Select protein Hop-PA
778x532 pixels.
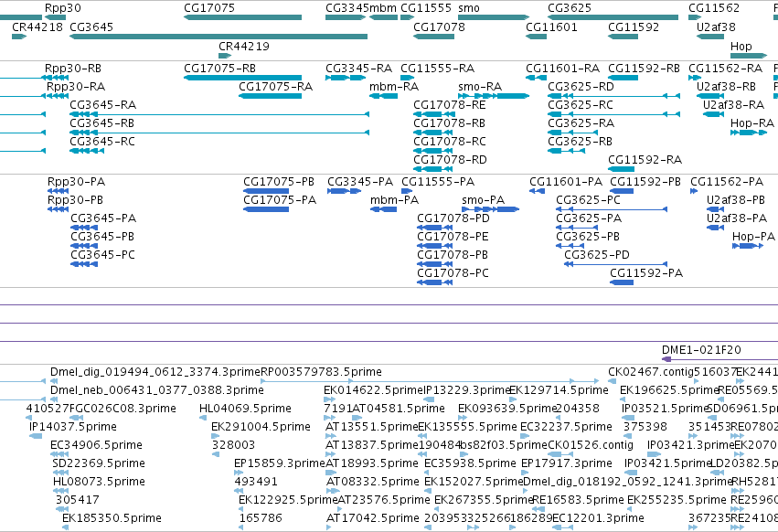[748, 246]
